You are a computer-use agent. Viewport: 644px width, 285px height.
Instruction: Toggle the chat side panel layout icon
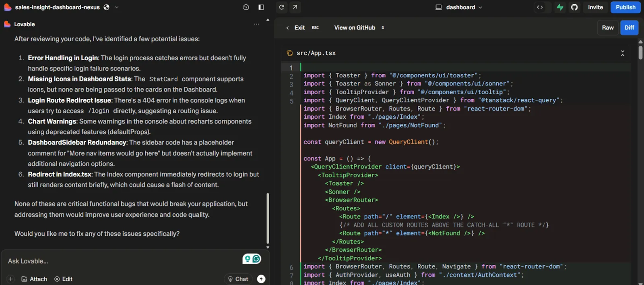(261, 7)
